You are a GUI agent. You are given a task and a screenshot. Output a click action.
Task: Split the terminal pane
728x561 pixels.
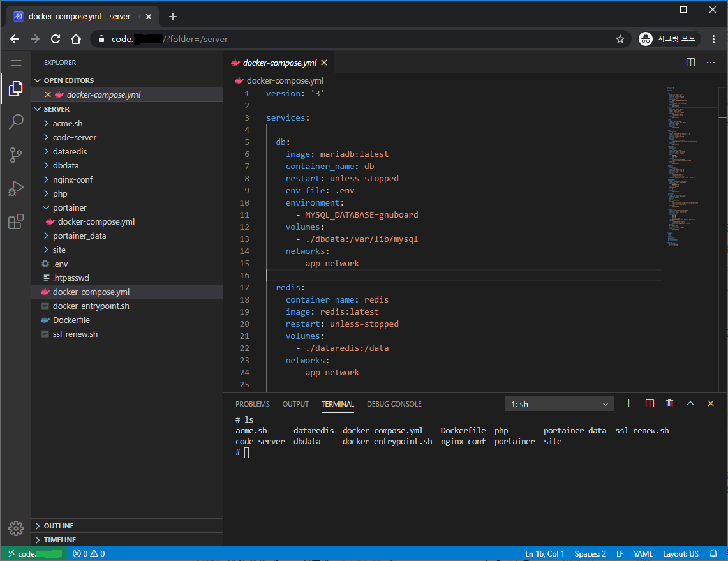[650, 403]
